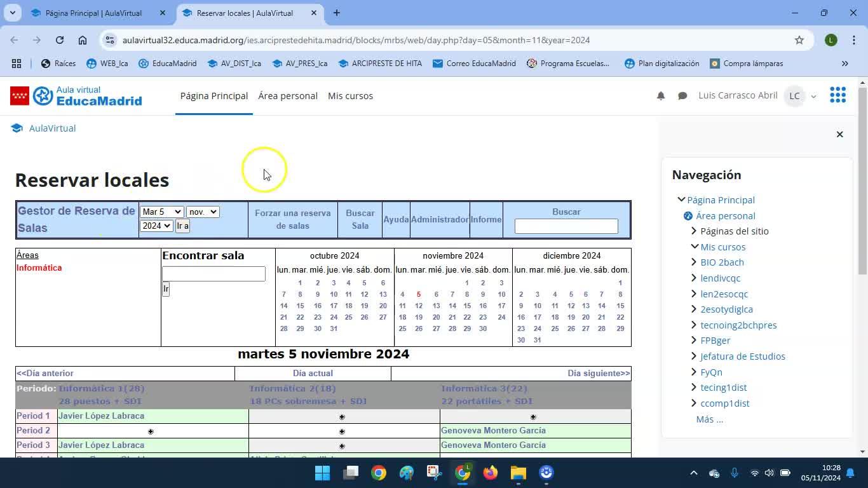Open the notifications bell icon
Viewport: 868px width, 488px height.
661,96
